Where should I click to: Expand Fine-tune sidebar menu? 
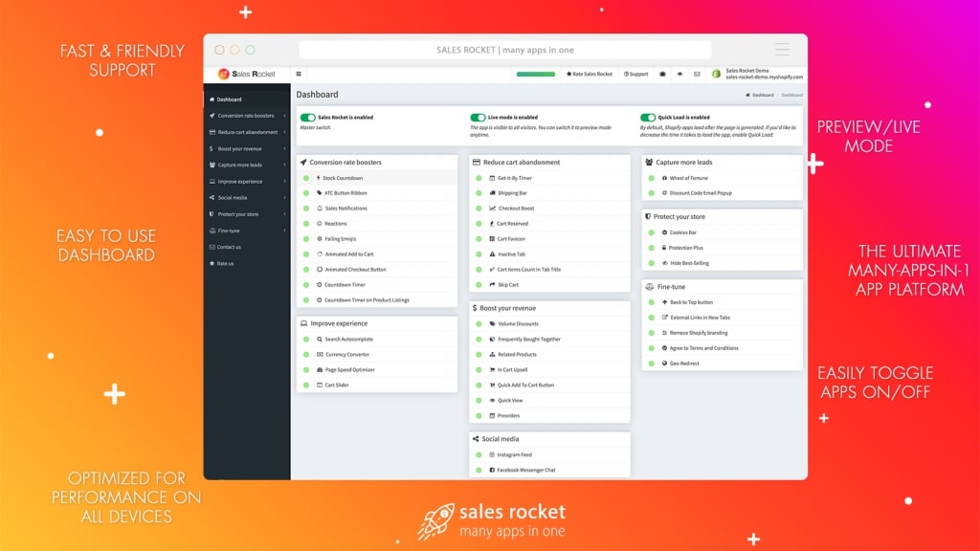[x=247, y=231]
